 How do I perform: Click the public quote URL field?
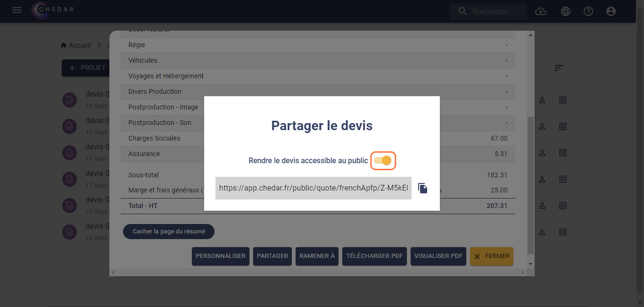[x=314, y=188]
